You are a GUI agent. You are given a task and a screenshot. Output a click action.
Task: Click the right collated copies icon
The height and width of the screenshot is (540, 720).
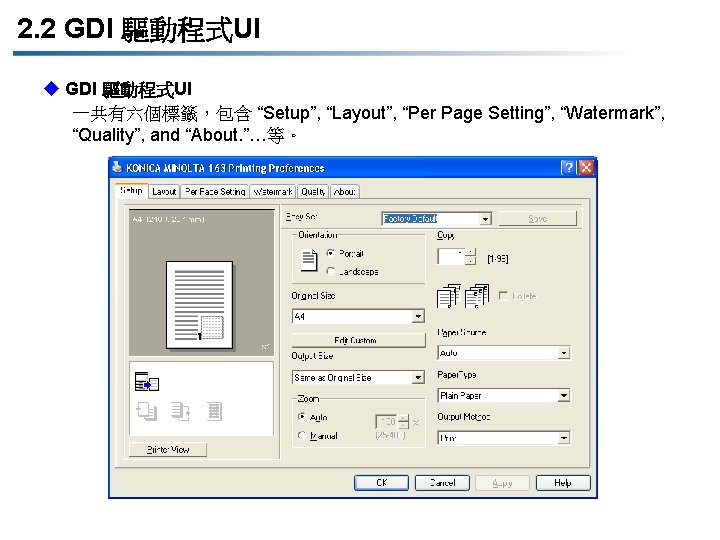coord(477,296)
